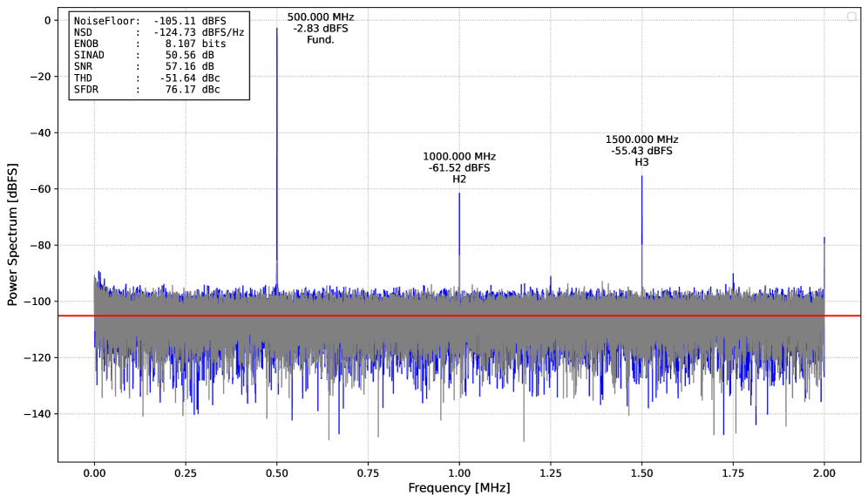
Task: Click the 1.00 x-axis tick label
Action: click(459, 473)
